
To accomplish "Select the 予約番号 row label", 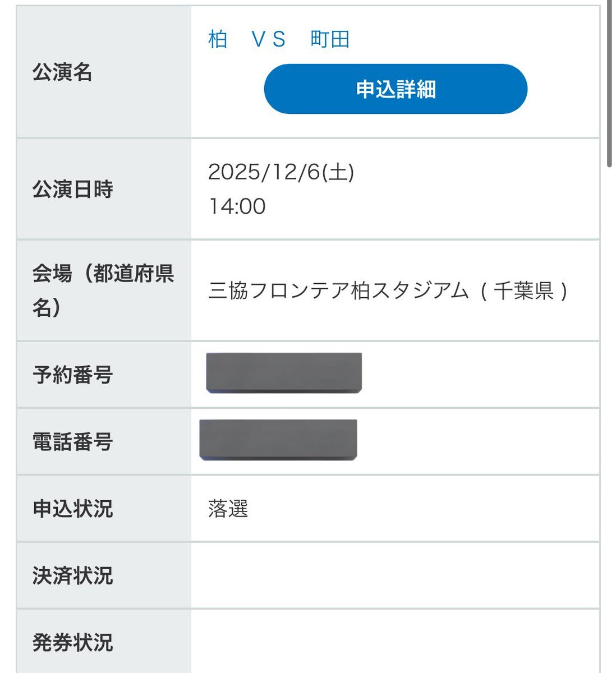I will point(73,375).
